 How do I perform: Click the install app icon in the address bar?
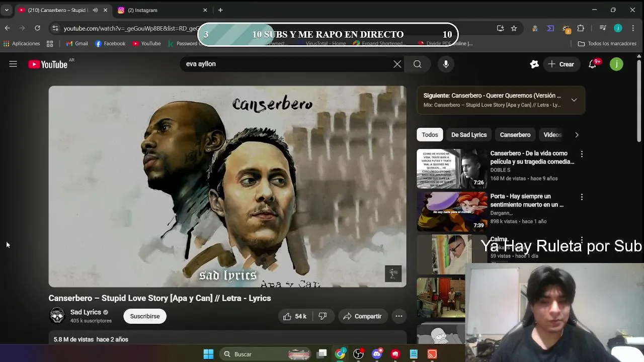[x=500, y=28]
